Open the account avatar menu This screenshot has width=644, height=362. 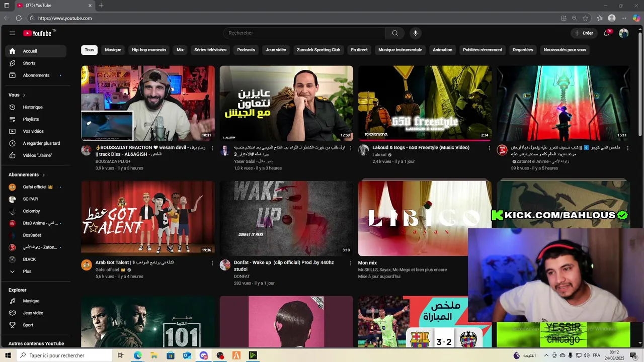tap(623, 33)
